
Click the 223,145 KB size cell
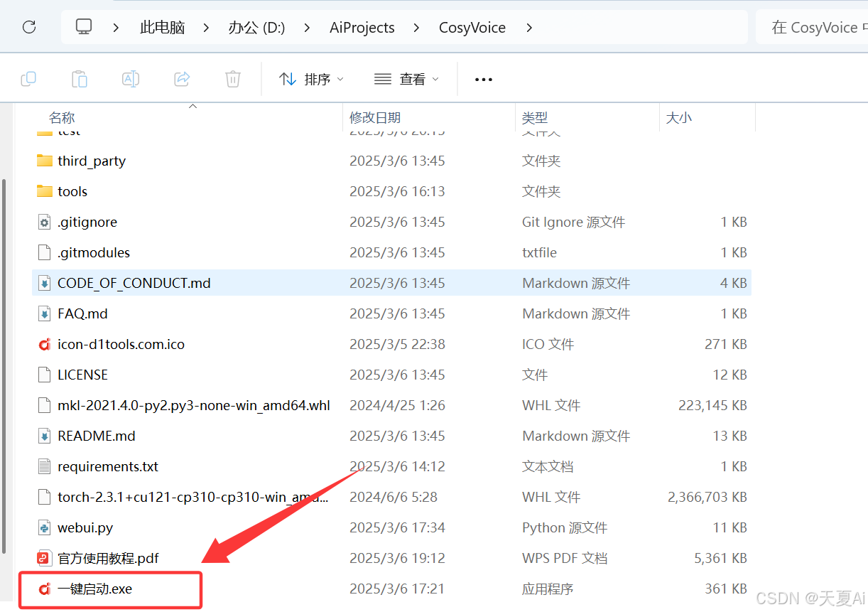click(712, 406)
